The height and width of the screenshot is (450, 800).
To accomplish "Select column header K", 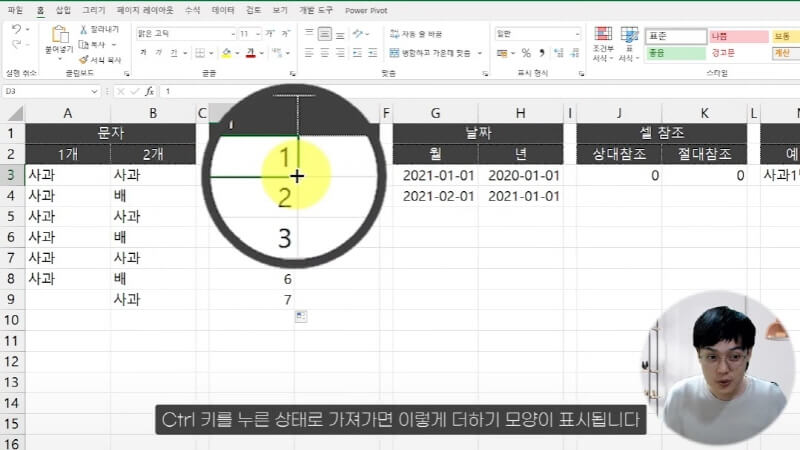I will point(704,113).
